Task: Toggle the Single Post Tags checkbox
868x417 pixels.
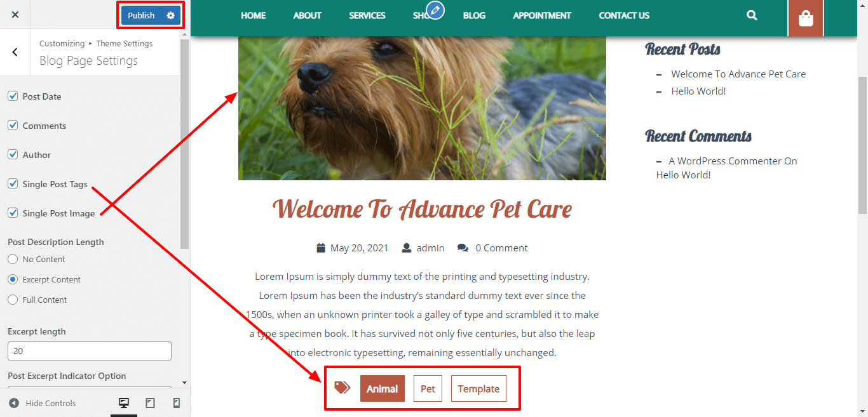Action: 13,183
